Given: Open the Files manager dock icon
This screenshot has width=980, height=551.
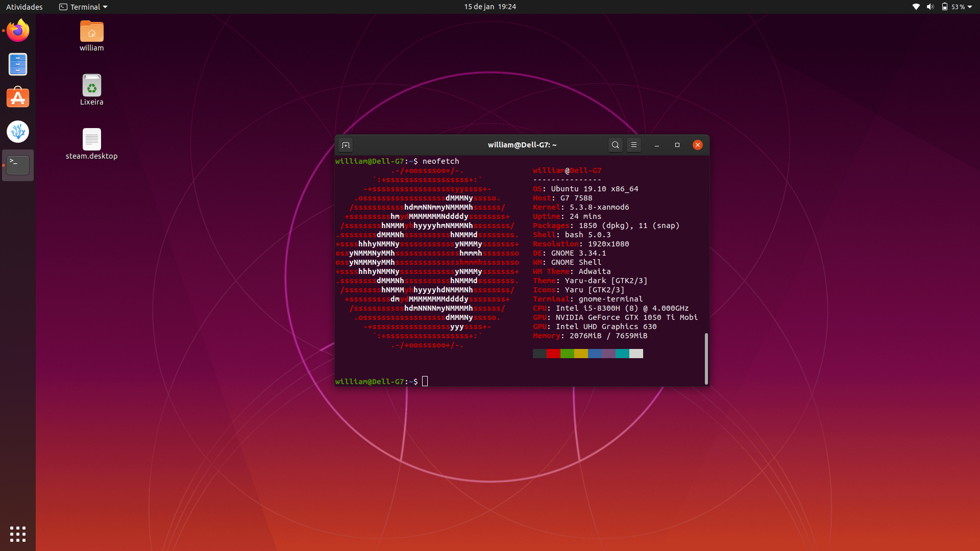Looking at the screenshot, I should click(18, 64).
